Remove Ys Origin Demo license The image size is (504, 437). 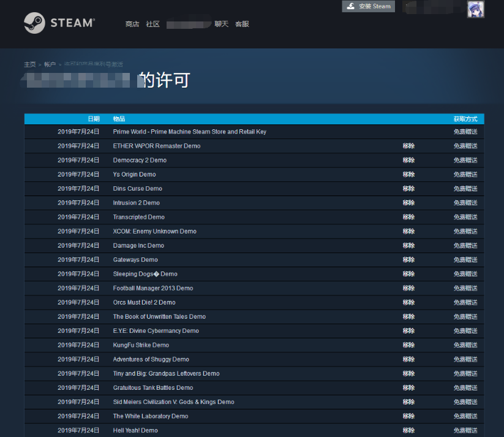click(x=408, y=175)
